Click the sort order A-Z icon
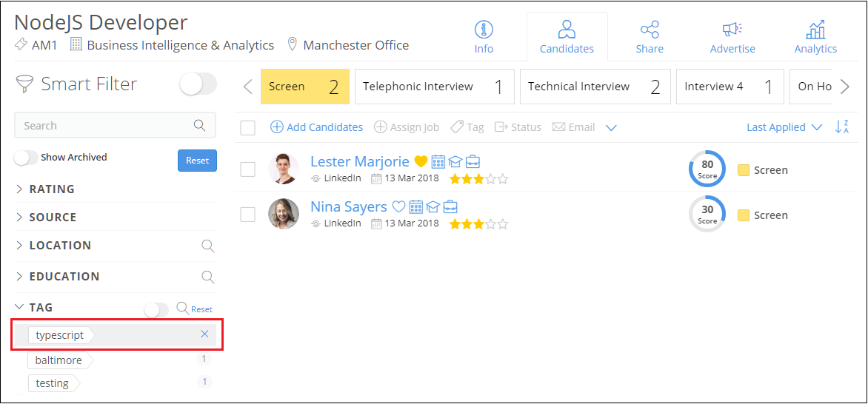The image size is (868, 404). pos(842,127)
